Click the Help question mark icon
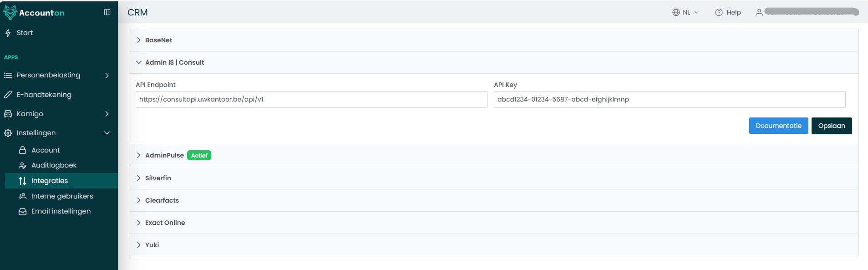The height and width of the screenshot is (270, 868). pyautogui.click(x=719, y=12)
